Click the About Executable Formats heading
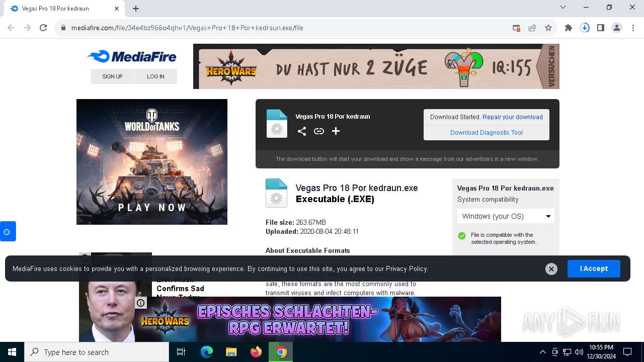644x362 pixels. (x=308, y=250)
